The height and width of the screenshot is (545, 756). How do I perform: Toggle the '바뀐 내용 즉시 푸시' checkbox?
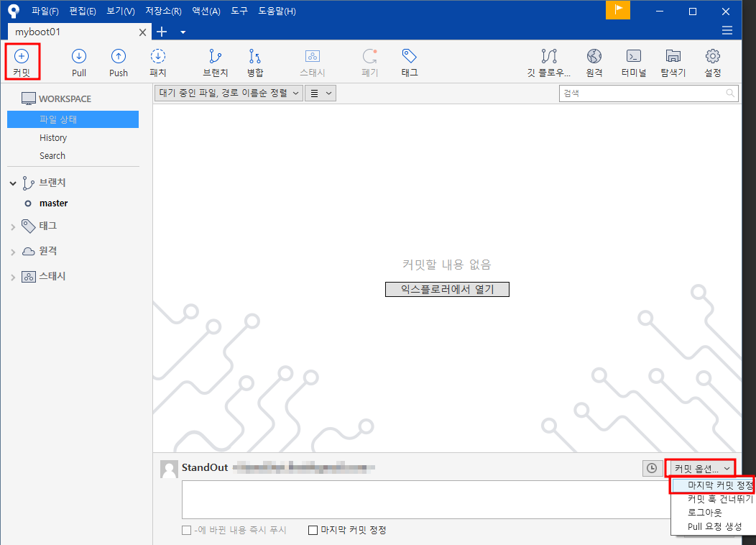click(187, 530)
